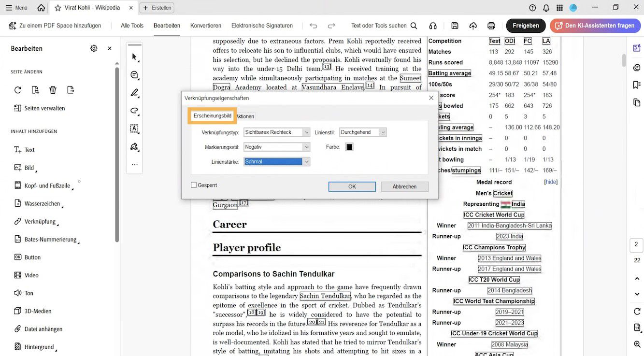The height and width of the screenshot is (356, 644).
Task: Click Zu einem PDF Space hinzufügen
Action: pyautogui.click(x=55, y=26)
